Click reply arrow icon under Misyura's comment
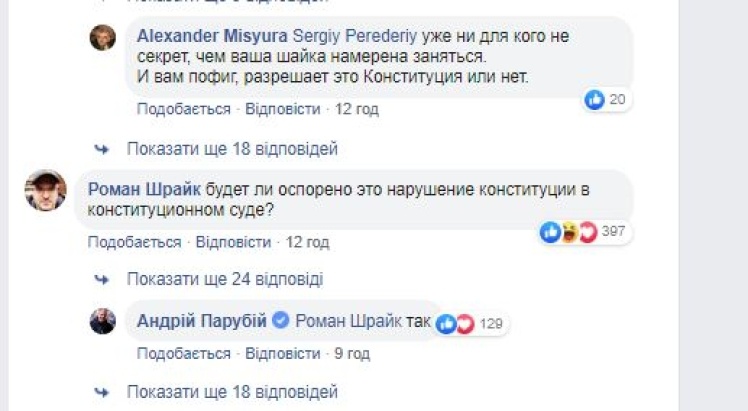Viewport: 748px width, 411px height. (x=101, y=149)
